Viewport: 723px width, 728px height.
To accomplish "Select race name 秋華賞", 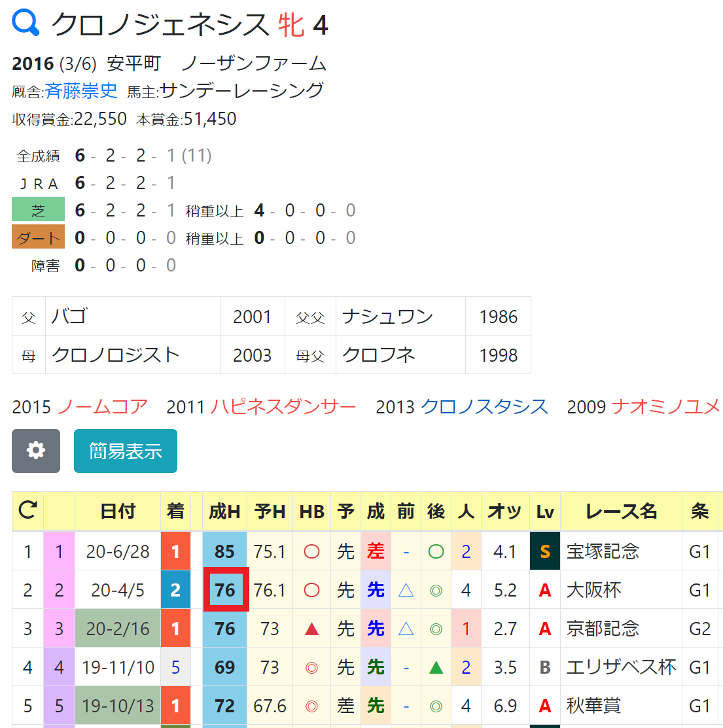I will click(593, 706).
